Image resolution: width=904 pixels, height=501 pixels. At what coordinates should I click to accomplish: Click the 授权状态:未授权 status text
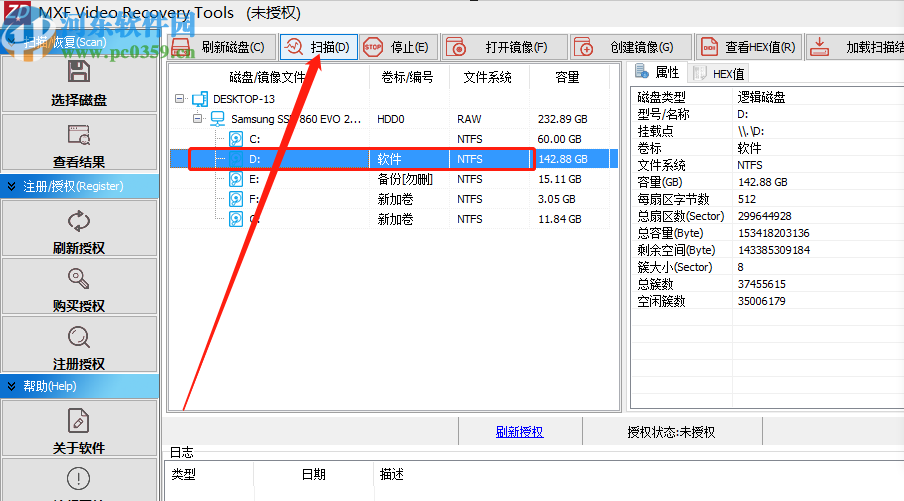tap(671, 432)
